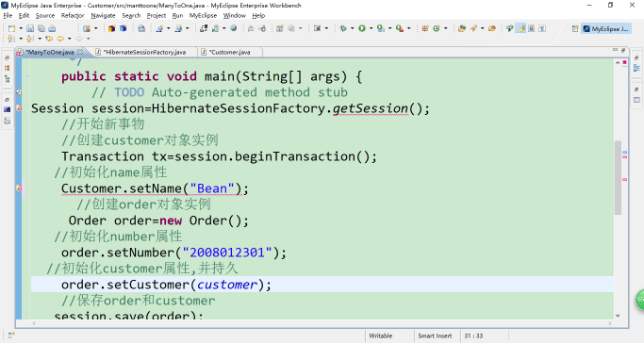This screenshot has height=343, width=644.
Task: Expand the External Tools dropdown arrow
Action: coord(408,28)
